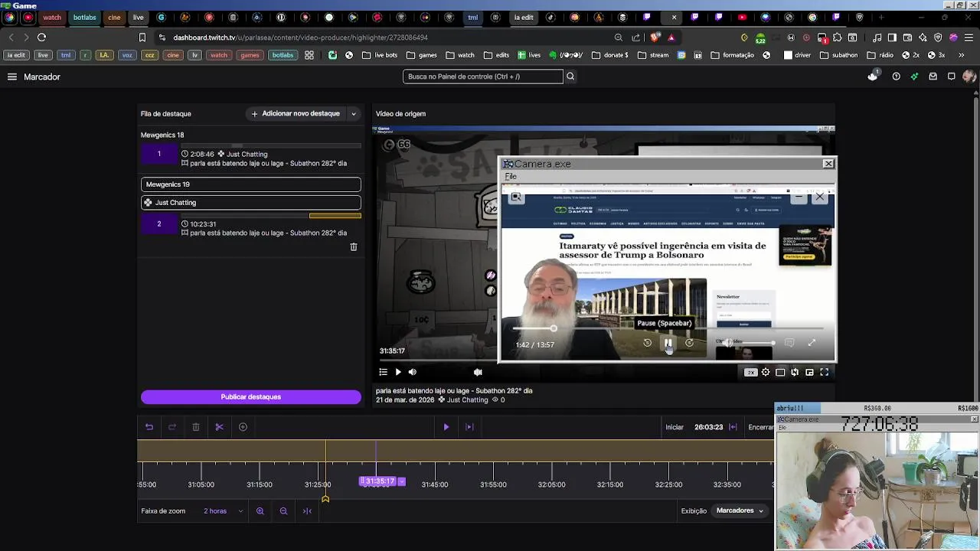Click the Iniciar start time label
980x551 pixels.
tap(675, 427)
